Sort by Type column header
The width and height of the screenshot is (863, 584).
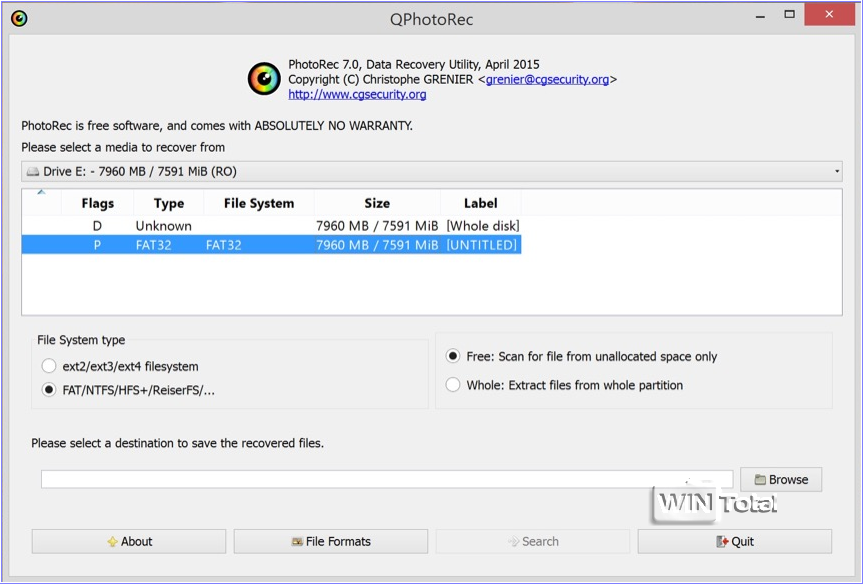(x=168, y=203)
